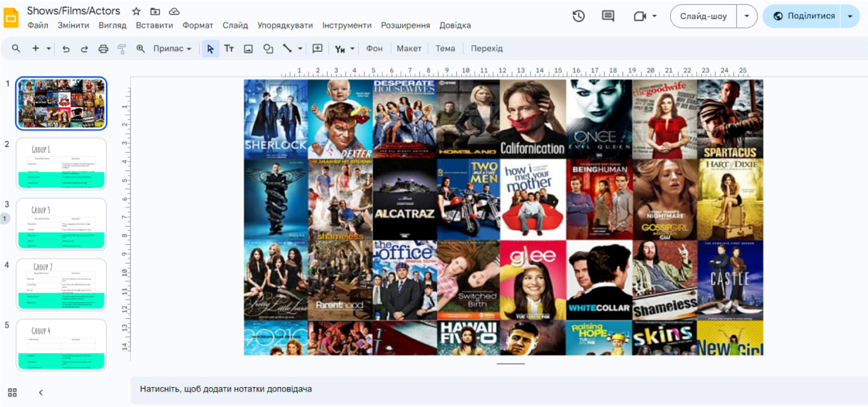Print the presentation using printer icon
The image size is (868, 407).
103,49
